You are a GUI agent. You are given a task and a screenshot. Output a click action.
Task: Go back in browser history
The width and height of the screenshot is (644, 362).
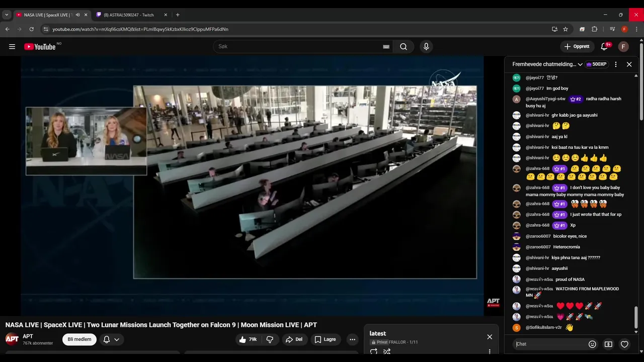tap(8, 29)
